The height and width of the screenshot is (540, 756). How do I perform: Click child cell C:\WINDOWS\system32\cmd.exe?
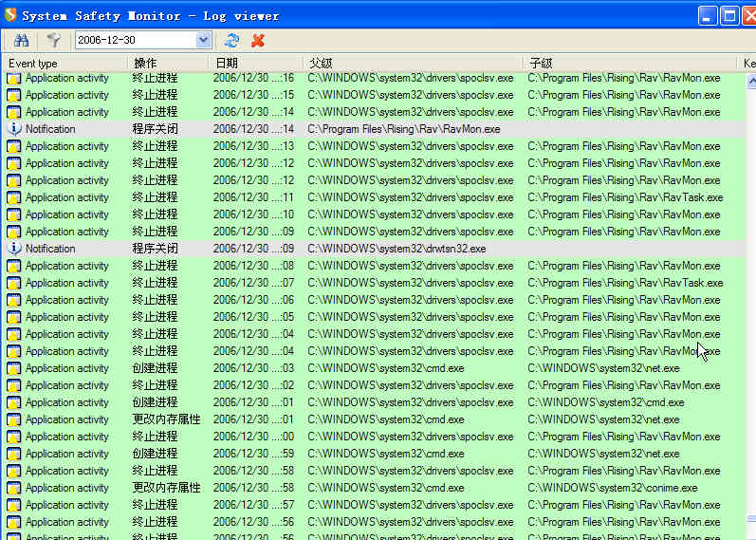tap(606, 402)
